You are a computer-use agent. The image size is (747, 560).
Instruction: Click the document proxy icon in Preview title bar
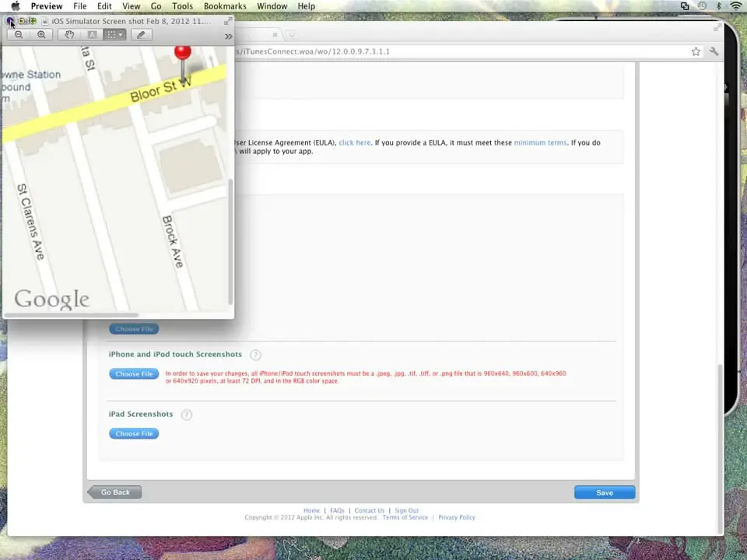pos(45,22)
